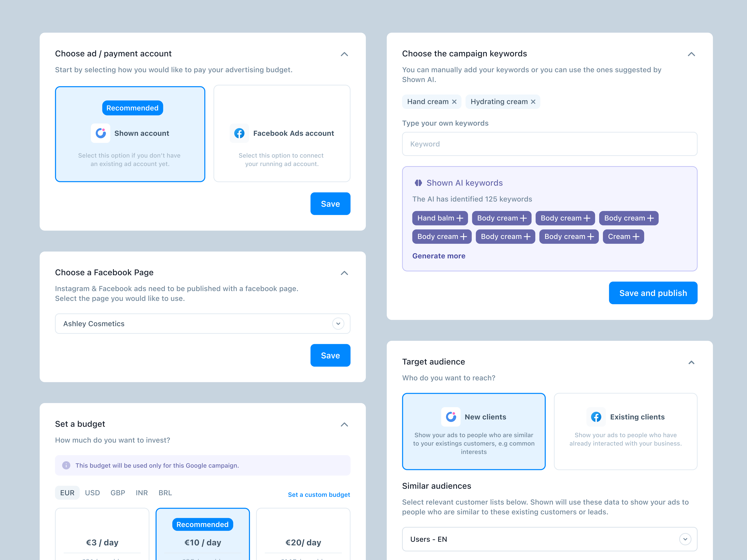Viewport: 747px width, 560px height.
Task: Select the Shown account logo icon
Action: (101, 133)
